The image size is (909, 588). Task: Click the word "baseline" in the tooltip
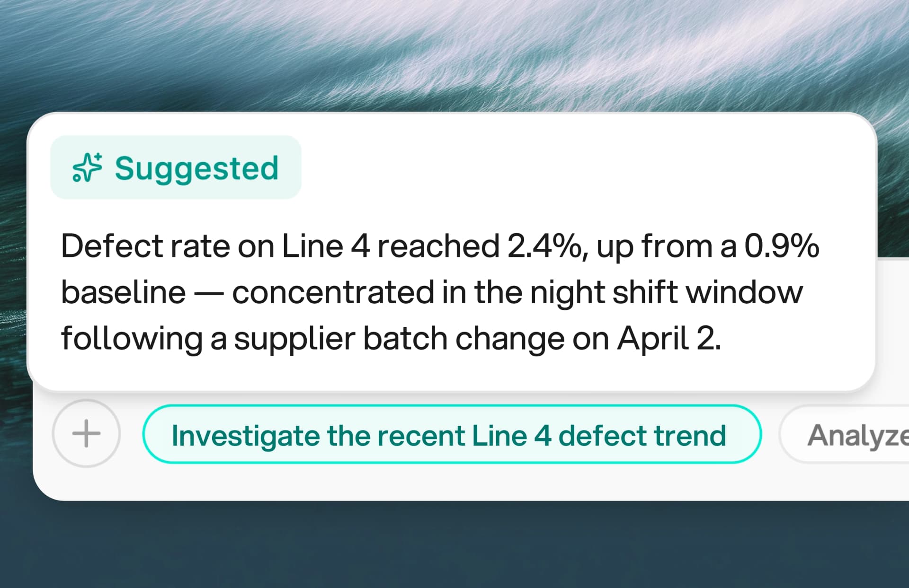click(124, 292)
